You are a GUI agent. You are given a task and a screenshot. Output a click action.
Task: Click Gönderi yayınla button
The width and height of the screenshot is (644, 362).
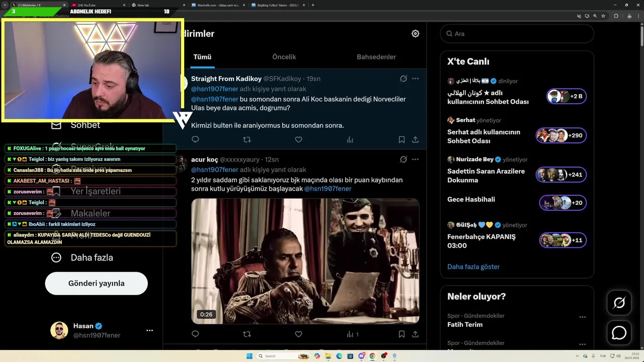pos(96,283)
